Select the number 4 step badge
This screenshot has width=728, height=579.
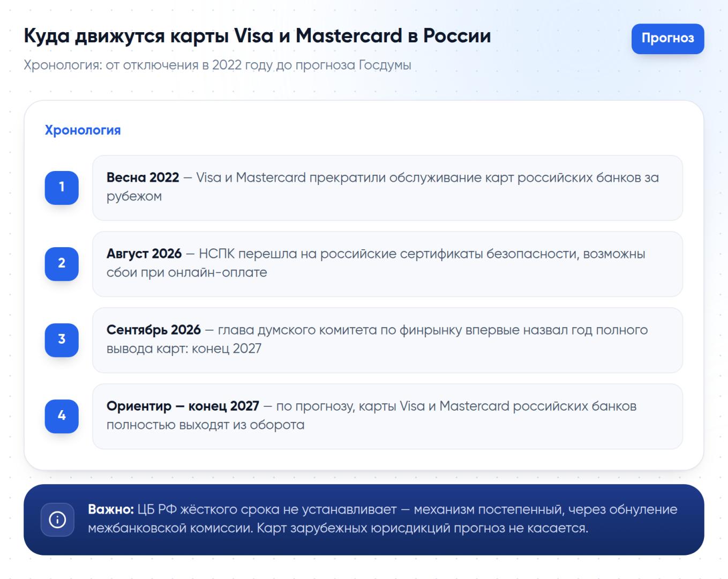click(62, 416)
